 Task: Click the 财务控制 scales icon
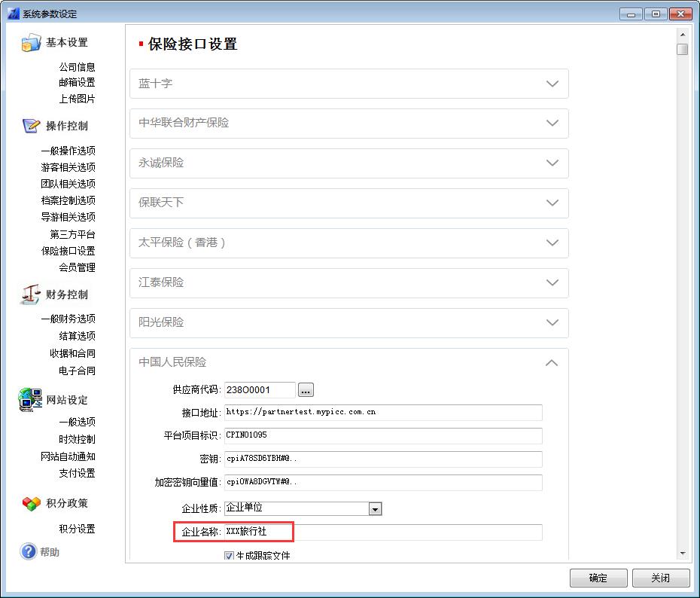30,294
